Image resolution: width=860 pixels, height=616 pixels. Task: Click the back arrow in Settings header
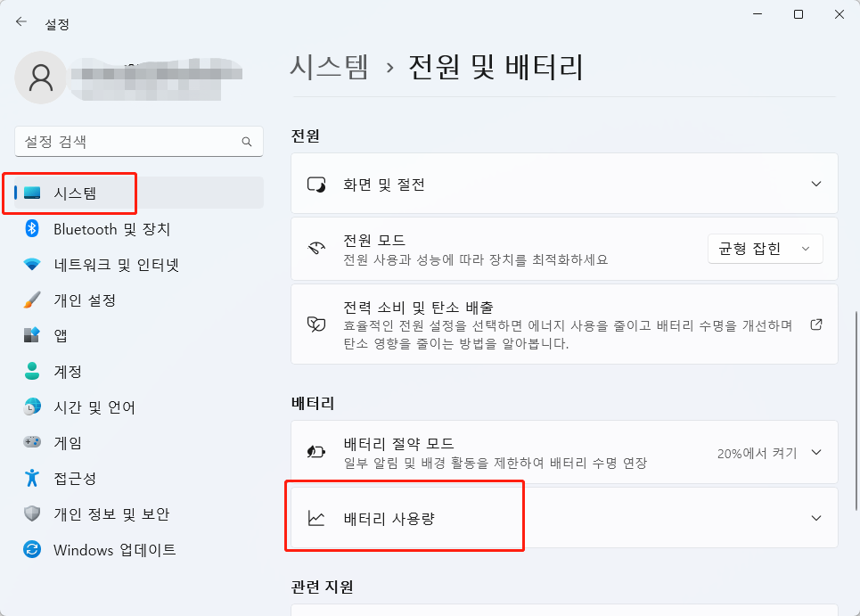tap(21, 23)
